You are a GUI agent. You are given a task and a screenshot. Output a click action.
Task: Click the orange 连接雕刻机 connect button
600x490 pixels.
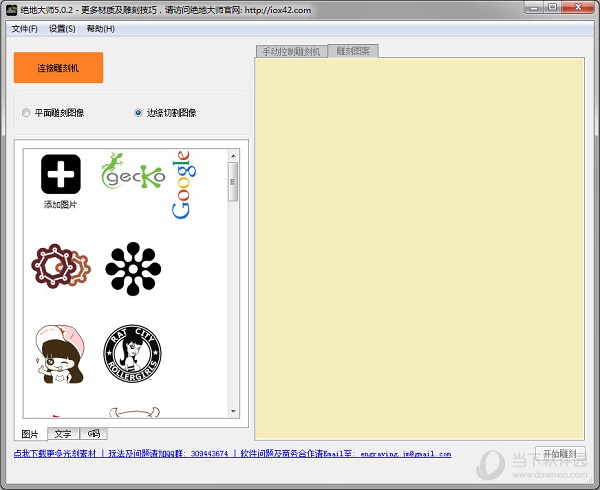[x=58, y=68]
